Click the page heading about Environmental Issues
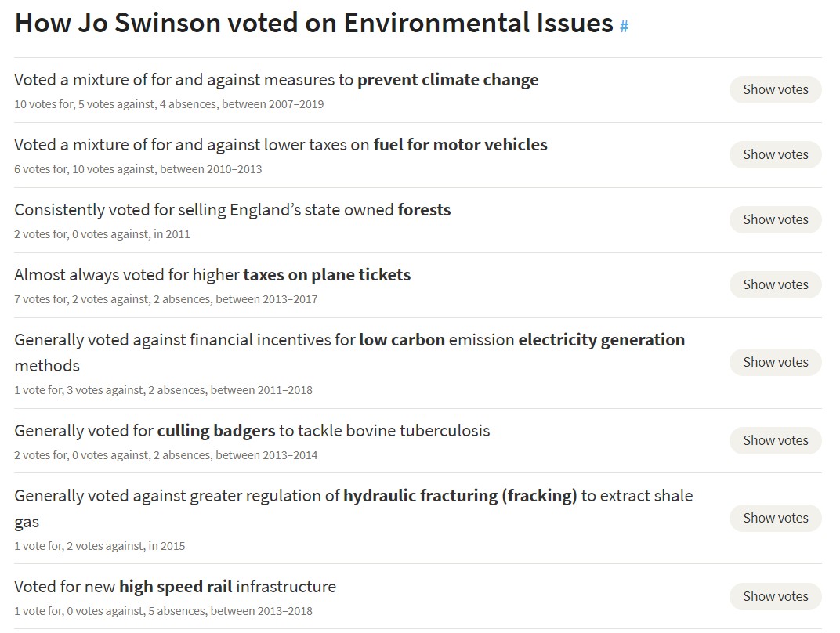Image resolution: width=840 pixels, height=633 pixels. pyautogui.click(x=314, y=23)
